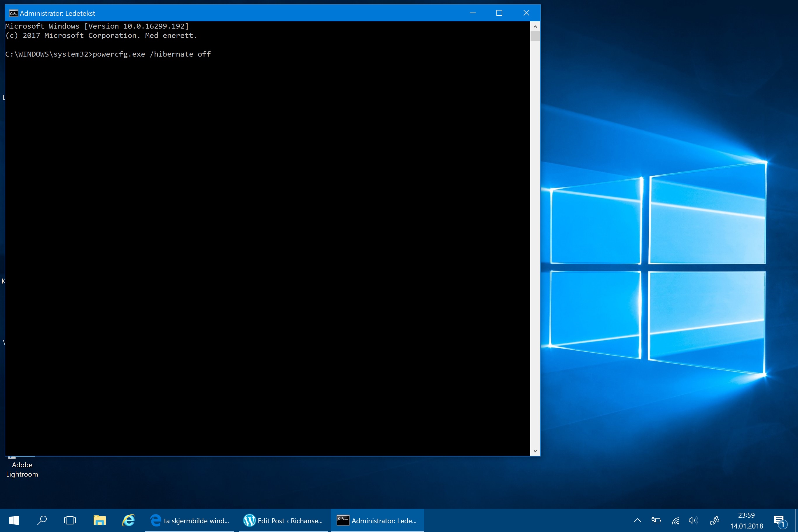Open the volume speaker control

coord(693,520)
